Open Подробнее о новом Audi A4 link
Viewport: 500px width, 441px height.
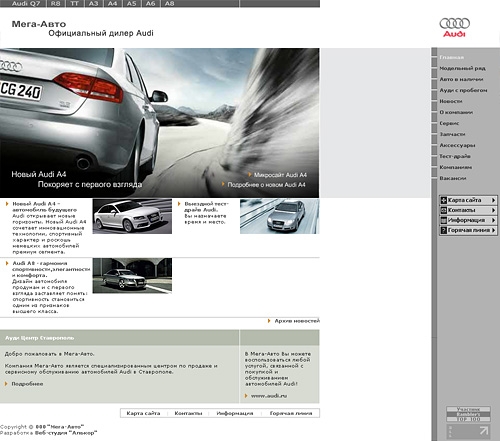tap(266, 185)
